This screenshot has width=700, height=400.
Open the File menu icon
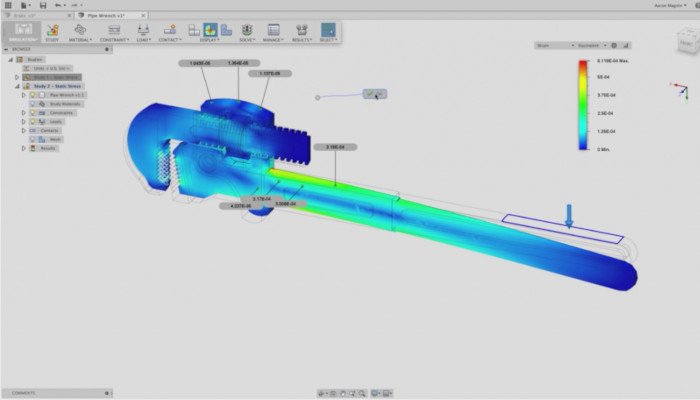(x=25, y=5)
